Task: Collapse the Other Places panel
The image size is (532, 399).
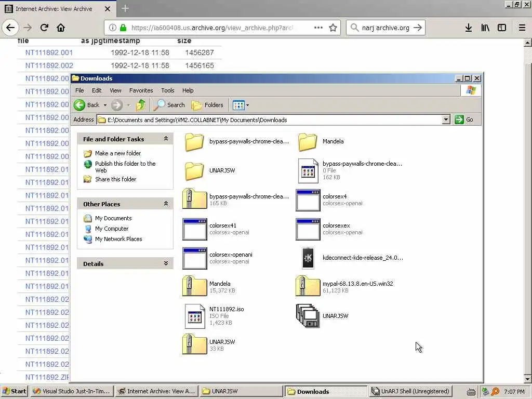Action: 166,204
